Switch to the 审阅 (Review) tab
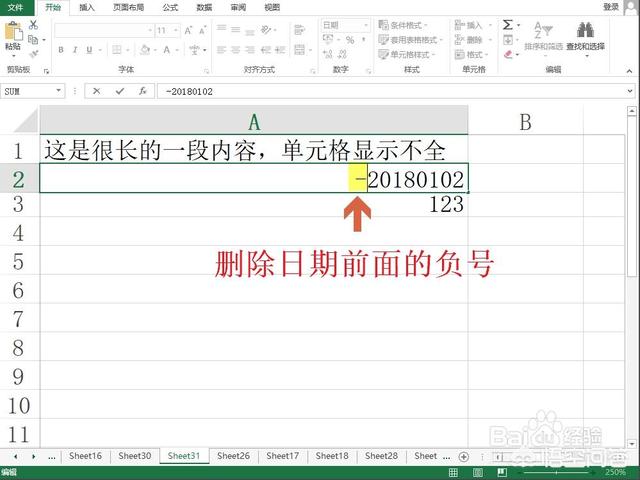640x480 pixels. tap(238, 7)
